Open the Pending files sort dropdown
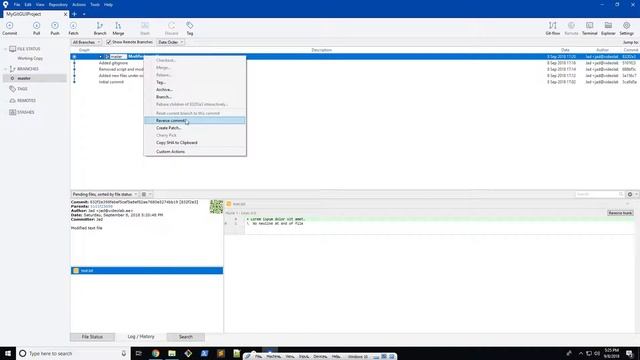 tap(105, 194)
